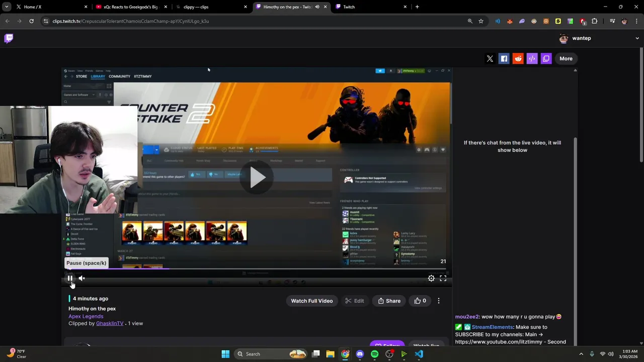Click the large play overlay in the video

257,177
